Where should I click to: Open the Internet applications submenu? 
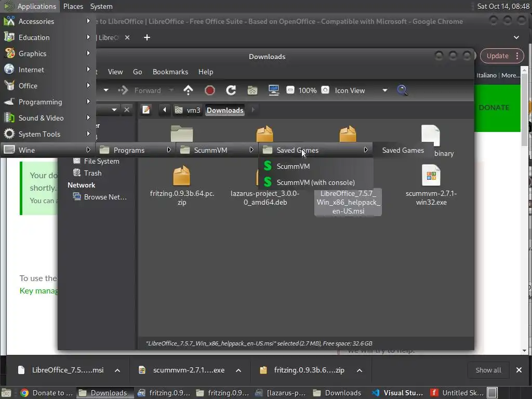coord(47,70)
